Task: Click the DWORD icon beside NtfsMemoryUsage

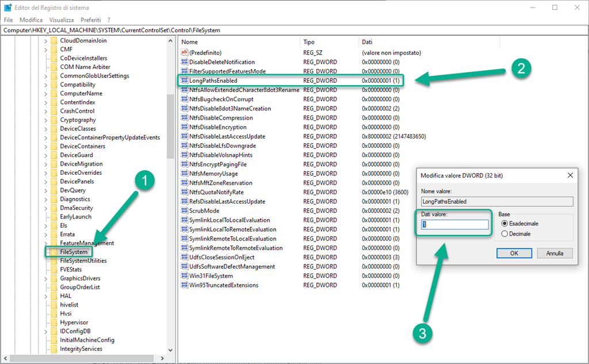Action: click(185, 174)
